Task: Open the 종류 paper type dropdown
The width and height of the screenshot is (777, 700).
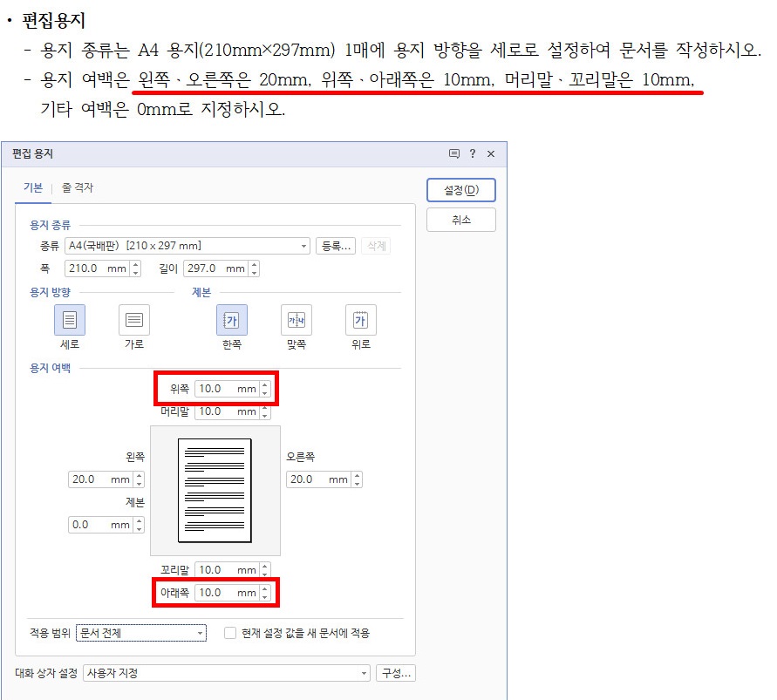Action: click(187, 246)
